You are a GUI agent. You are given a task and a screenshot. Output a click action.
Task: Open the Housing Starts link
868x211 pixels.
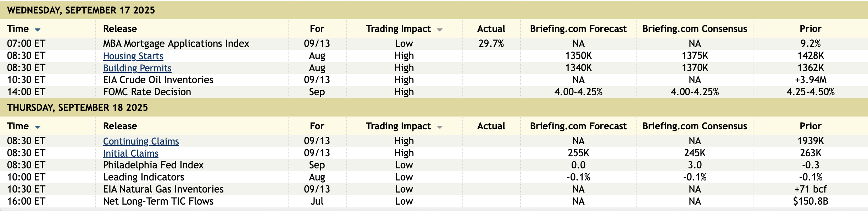point(133,56)
